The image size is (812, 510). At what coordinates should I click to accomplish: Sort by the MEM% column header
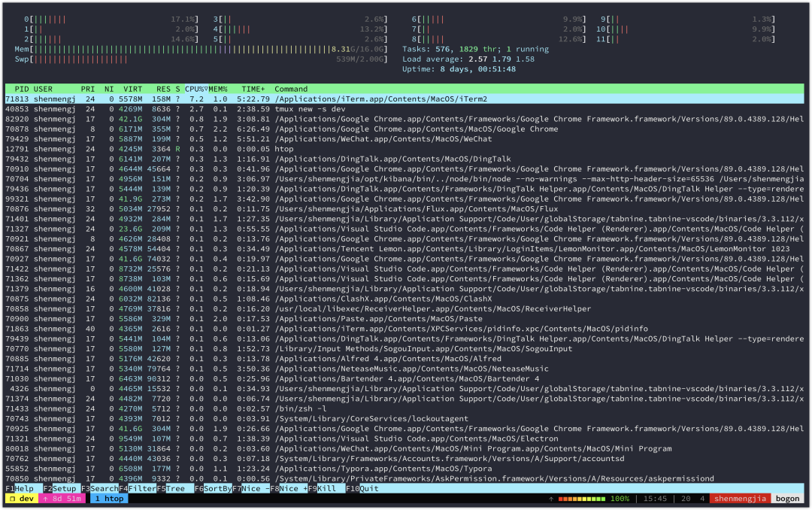(218, 90)
